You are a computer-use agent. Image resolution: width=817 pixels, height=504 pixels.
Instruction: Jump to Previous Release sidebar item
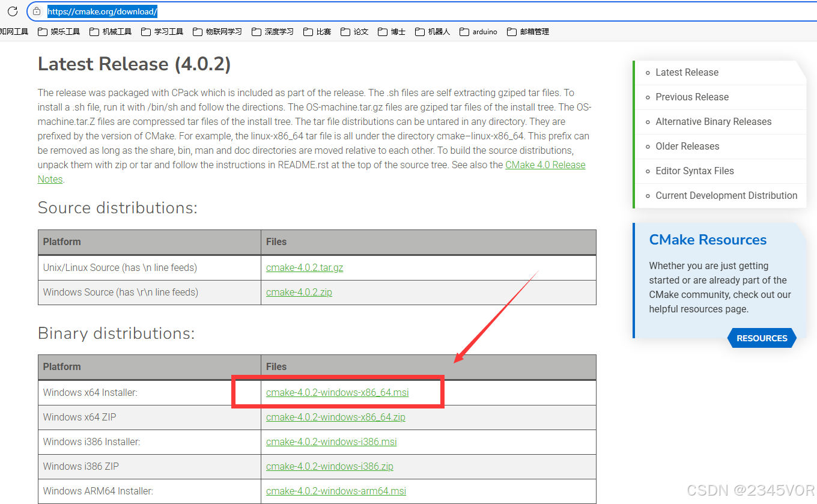[x=692, y=97]
